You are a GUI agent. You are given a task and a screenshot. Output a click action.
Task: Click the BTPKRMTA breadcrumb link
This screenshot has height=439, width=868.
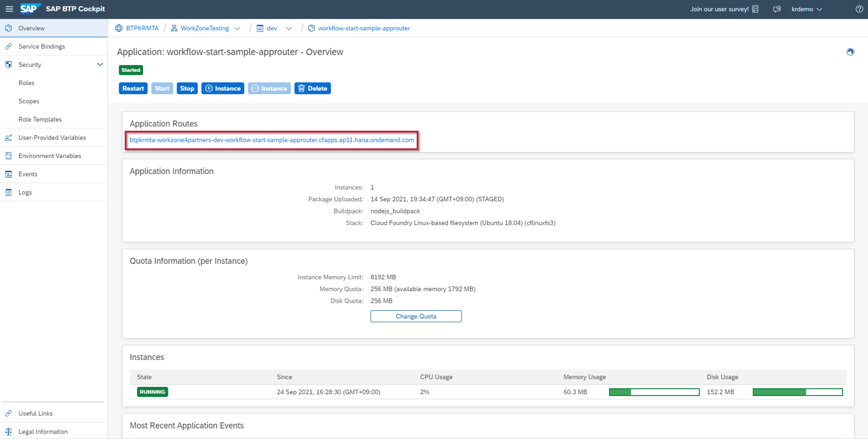click(142, 28)
